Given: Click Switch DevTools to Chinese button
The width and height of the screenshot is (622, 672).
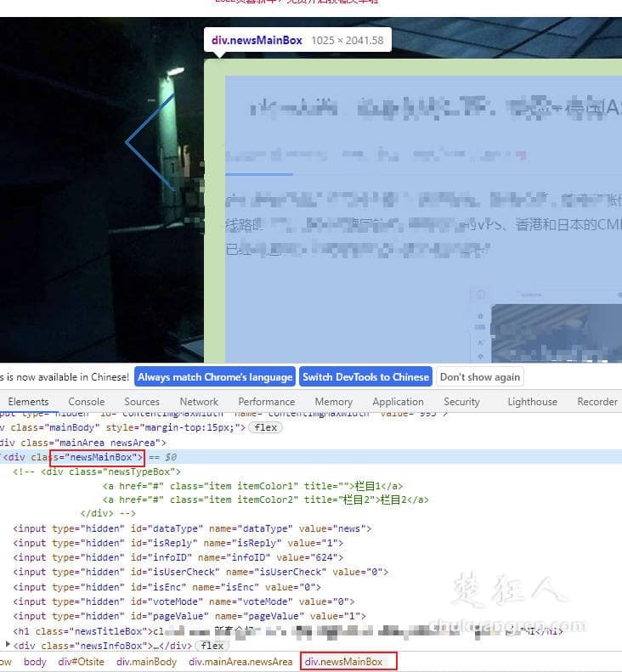Looking at the screenshot, I should (x=365, y=377).
